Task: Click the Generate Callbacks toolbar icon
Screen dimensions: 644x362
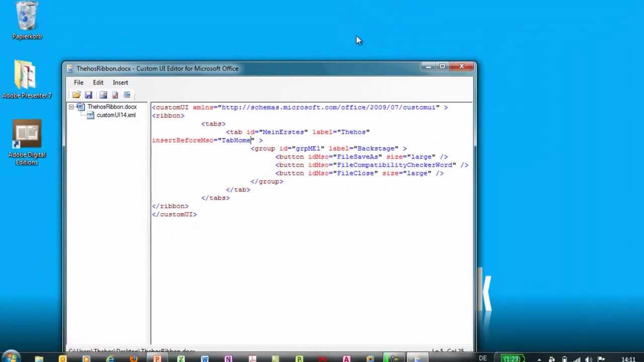Action: coord(127,95)
